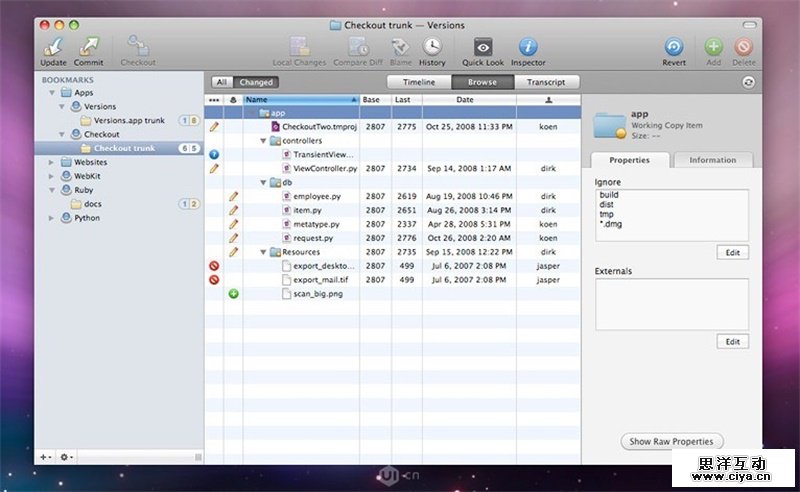Click the green Add icon
The height and width of the screenshot is (492, 800).
coord(713,46)
